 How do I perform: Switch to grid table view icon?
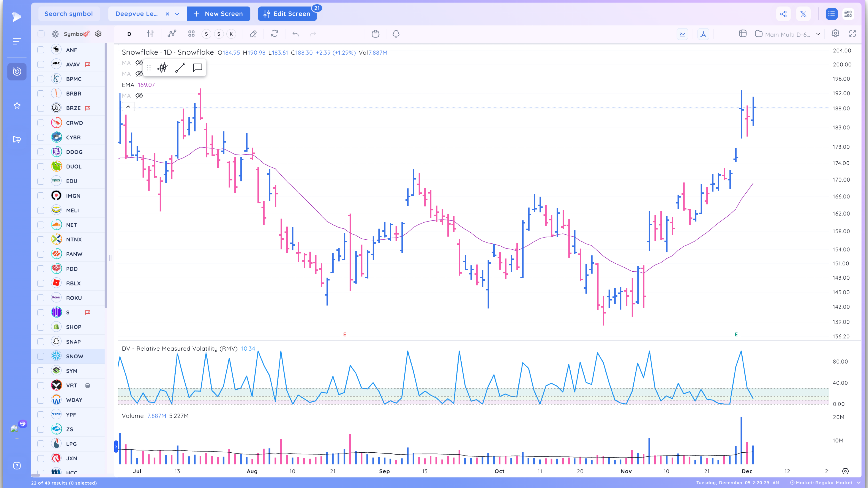click(848, 14)
